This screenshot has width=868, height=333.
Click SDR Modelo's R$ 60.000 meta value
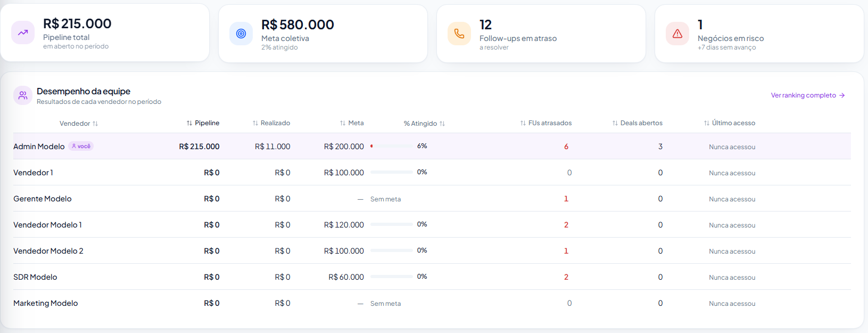coord(346,277)
